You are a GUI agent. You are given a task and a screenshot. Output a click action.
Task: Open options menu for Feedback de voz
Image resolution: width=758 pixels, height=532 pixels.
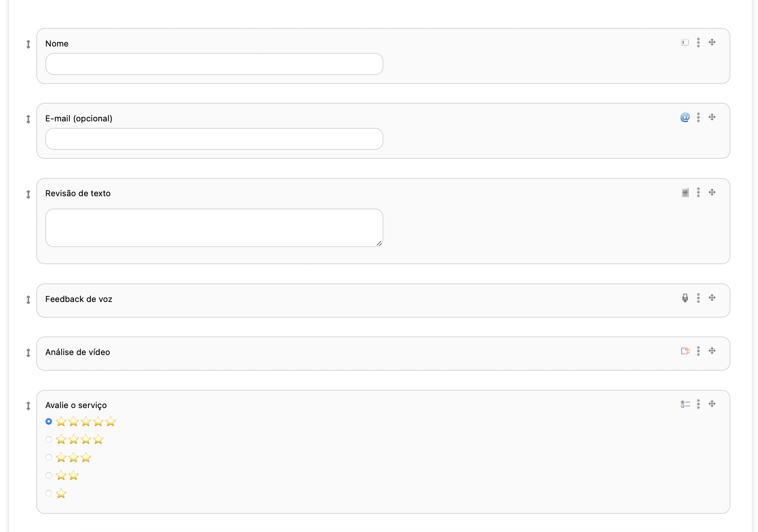pyautogui.click(x=698, y=298)
